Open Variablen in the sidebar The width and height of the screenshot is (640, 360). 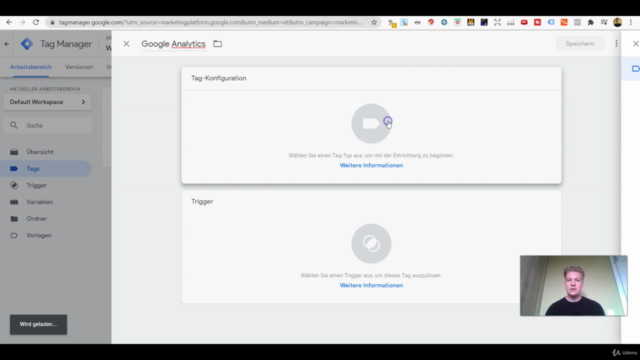40,202
